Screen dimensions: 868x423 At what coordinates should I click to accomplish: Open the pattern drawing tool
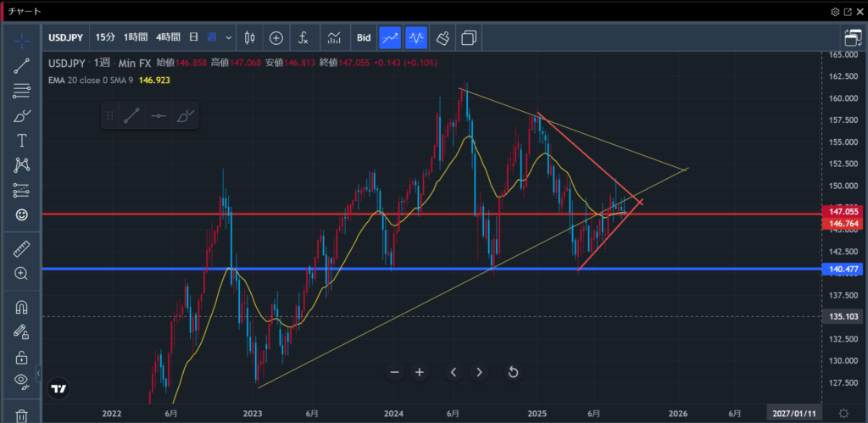coord(21,165)
